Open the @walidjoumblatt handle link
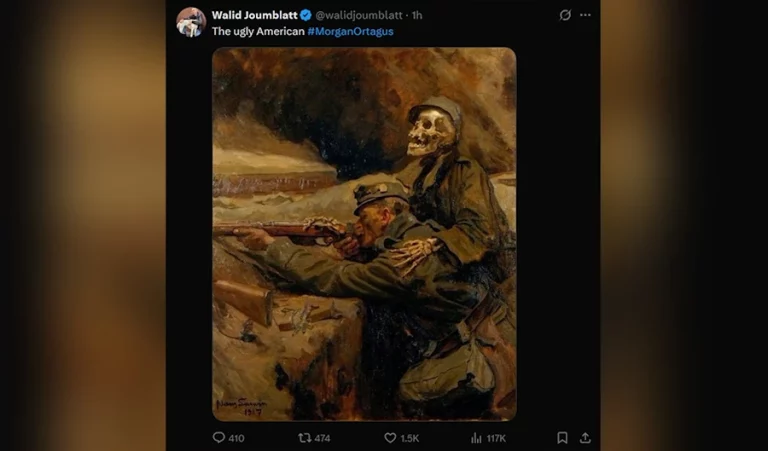The image size is (768, 451). coord(359,15)
